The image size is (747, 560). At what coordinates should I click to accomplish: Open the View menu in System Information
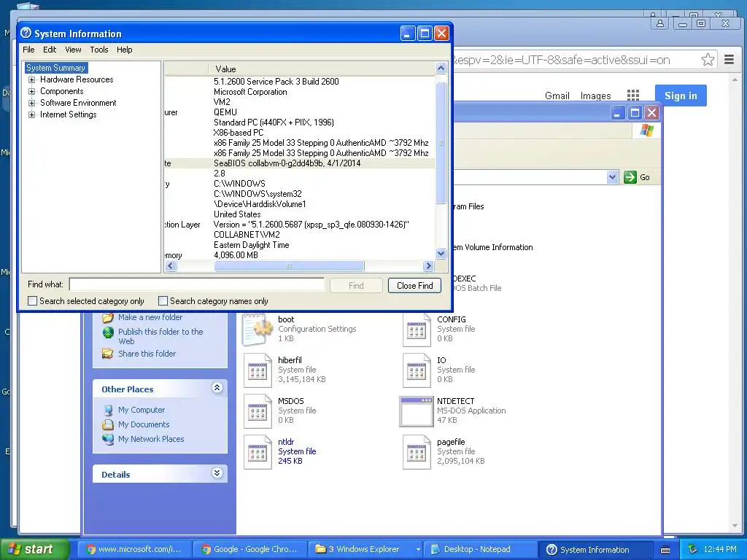pos(73,50)
